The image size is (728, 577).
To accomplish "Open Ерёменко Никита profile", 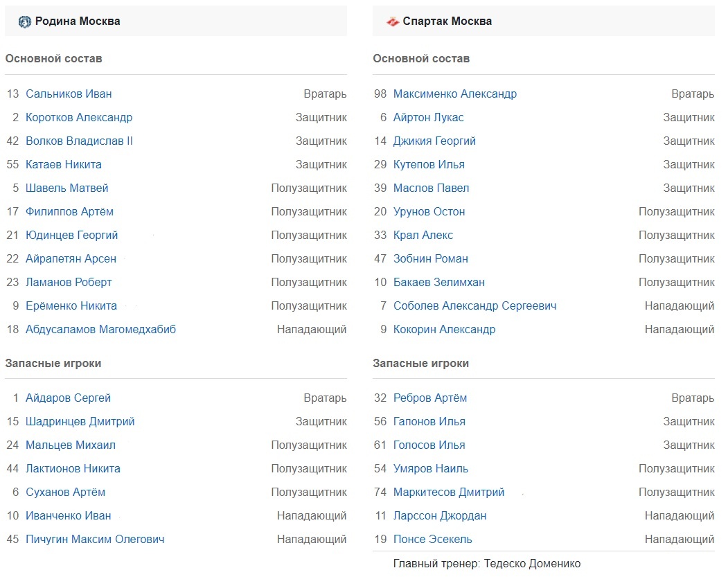I will pyautogui.click(x=71, y=306).
